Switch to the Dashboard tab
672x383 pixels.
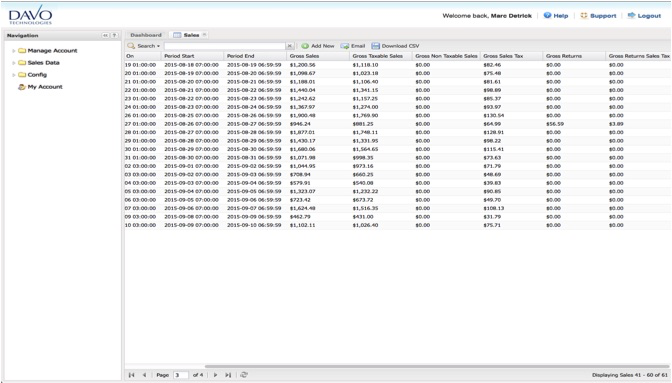pyautogui.click(x=146, y=35)
